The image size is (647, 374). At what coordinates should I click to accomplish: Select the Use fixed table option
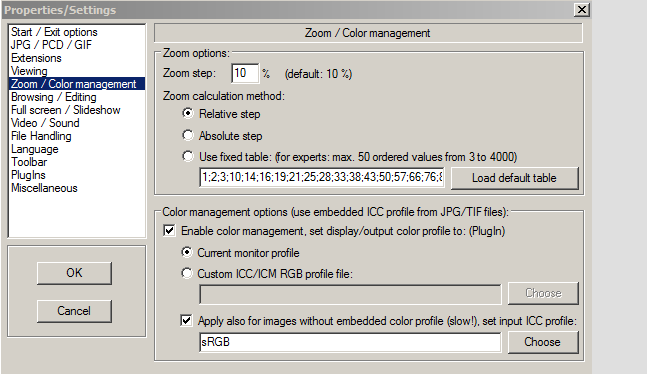coord(188,156)
